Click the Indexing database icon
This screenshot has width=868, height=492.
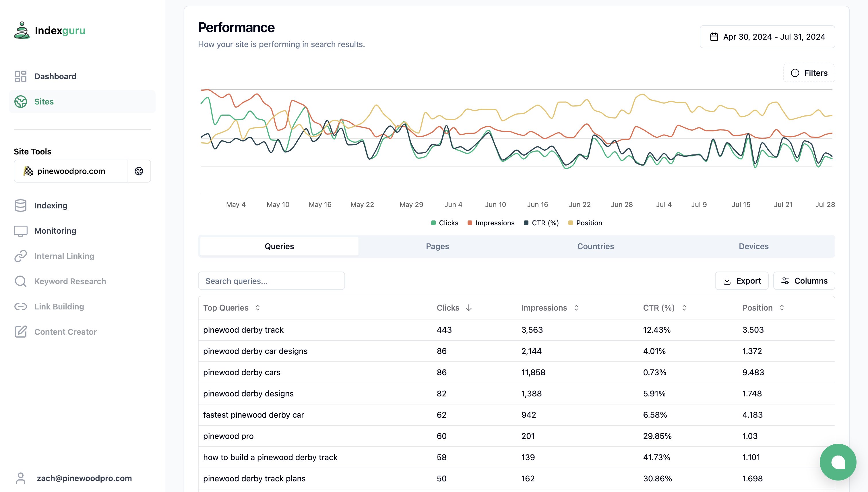tap(21, 206)
